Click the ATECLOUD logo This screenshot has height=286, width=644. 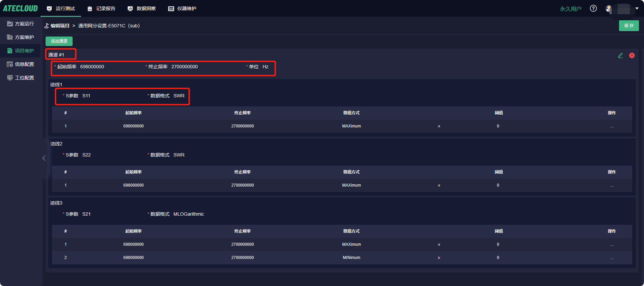click(20, 8)
